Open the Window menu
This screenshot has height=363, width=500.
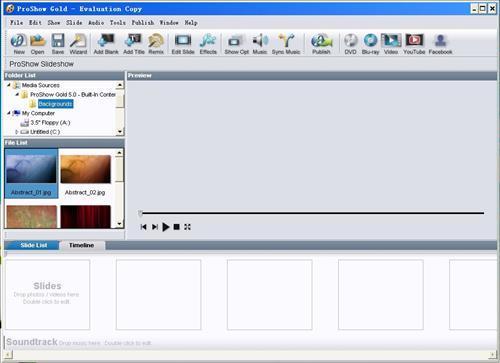pyautogui.click(x=169, y=23)
